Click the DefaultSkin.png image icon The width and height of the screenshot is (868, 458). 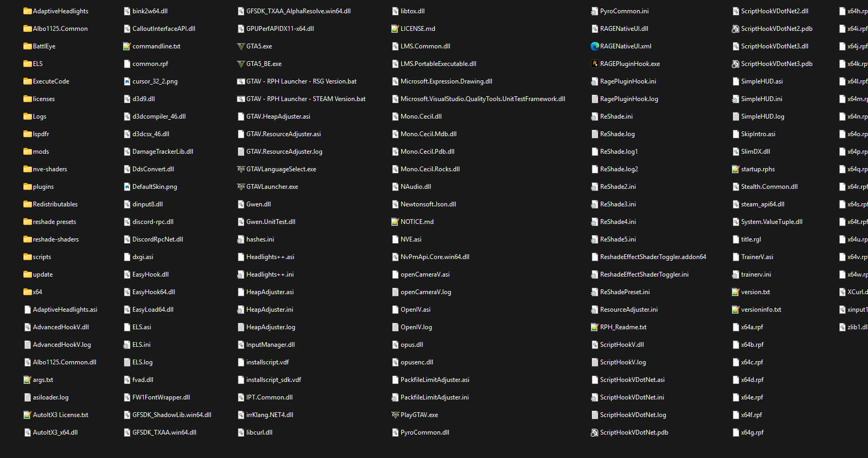click(x=127, y=187)
